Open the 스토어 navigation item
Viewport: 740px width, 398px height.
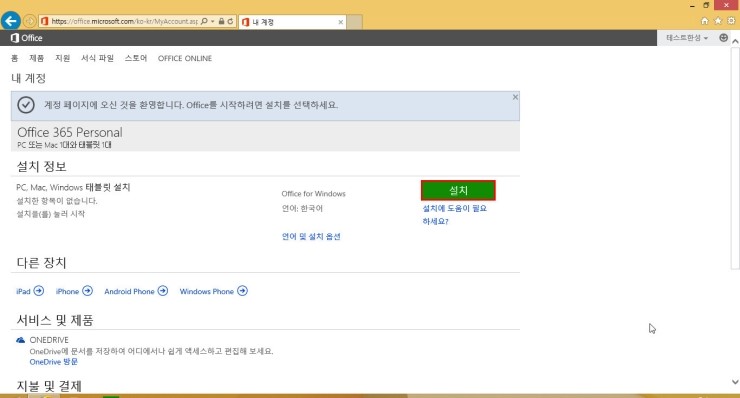click(136, 58)
